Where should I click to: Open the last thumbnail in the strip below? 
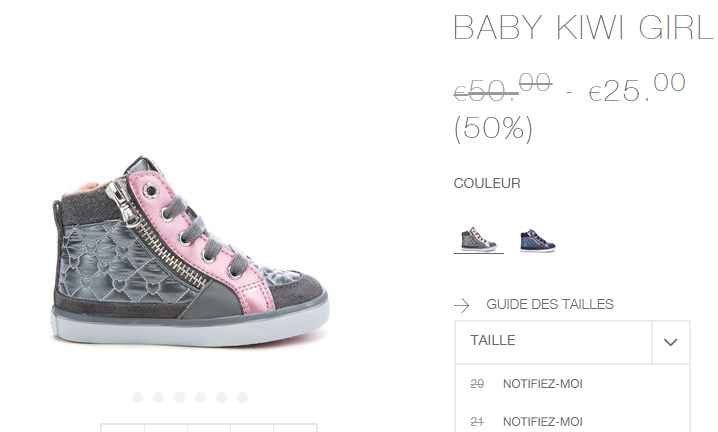coord(295,428)
